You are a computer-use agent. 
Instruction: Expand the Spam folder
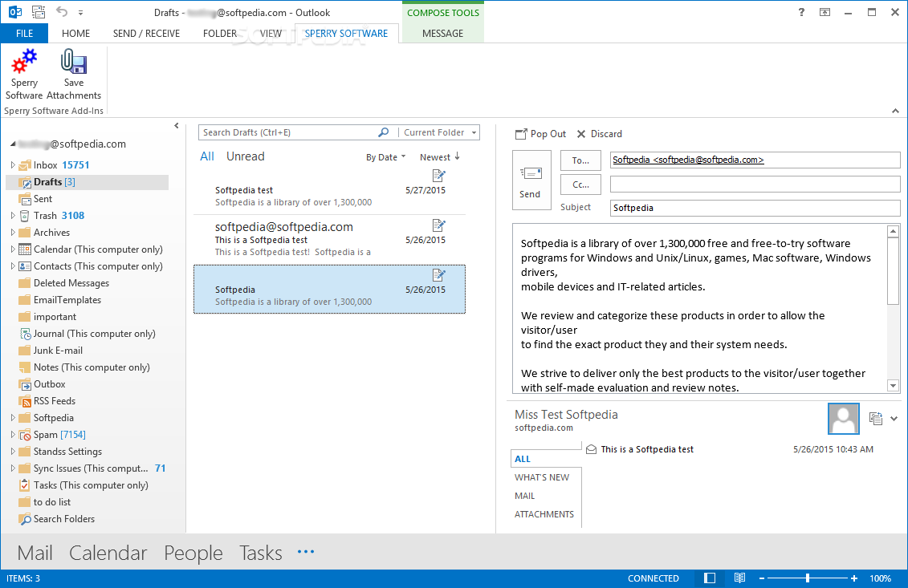point(13,434)
